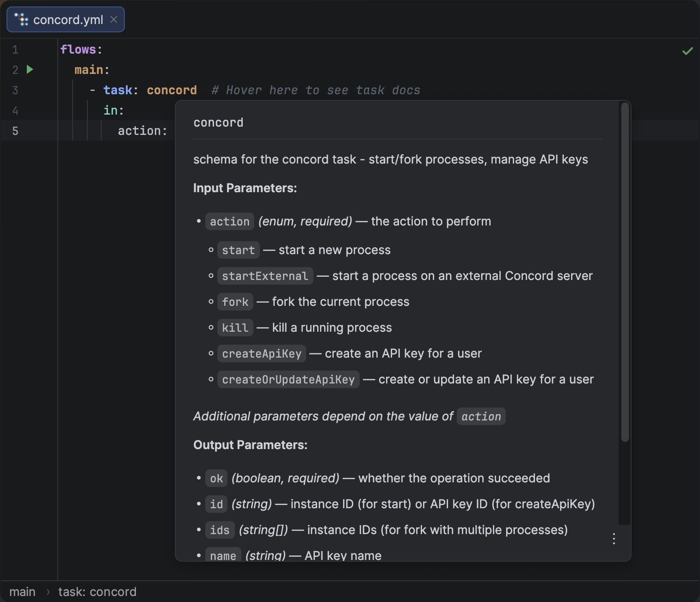Place cursor on the flows key
Viewport: 700px width, 602px height.
78,49
